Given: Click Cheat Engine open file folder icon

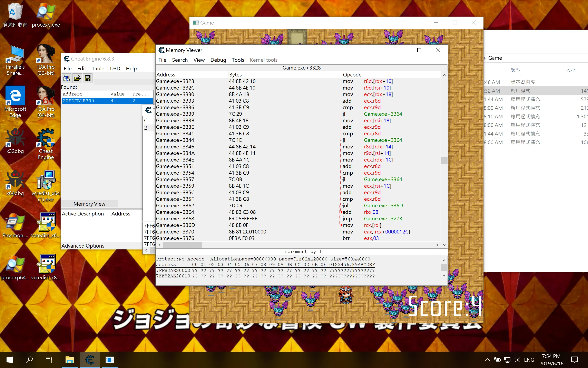Looking at the screenshot, I should 77,78.
